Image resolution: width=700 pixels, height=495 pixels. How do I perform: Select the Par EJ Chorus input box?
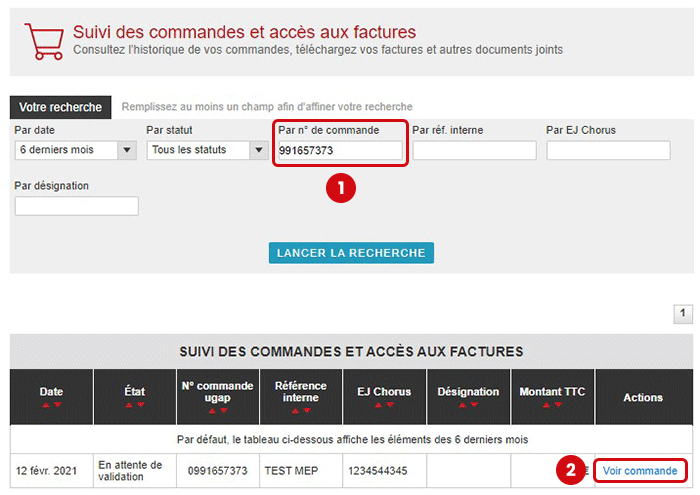(607, 150)
